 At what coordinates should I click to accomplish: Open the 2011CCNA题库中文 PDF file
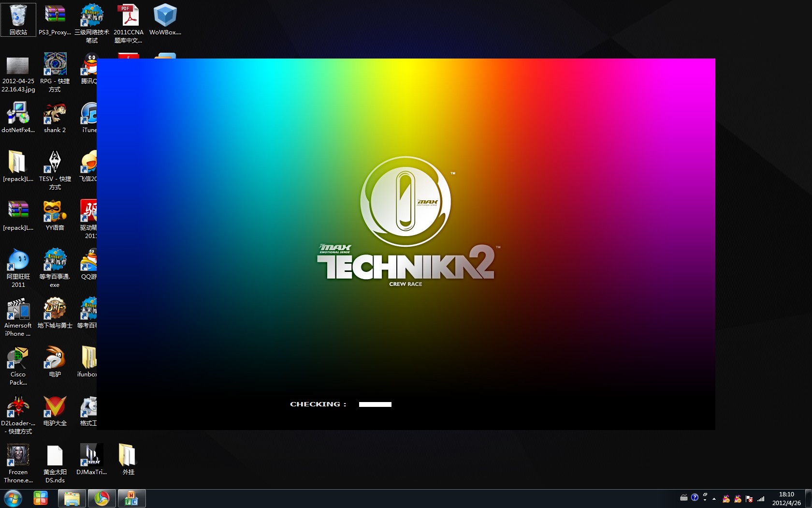(129, 24)
